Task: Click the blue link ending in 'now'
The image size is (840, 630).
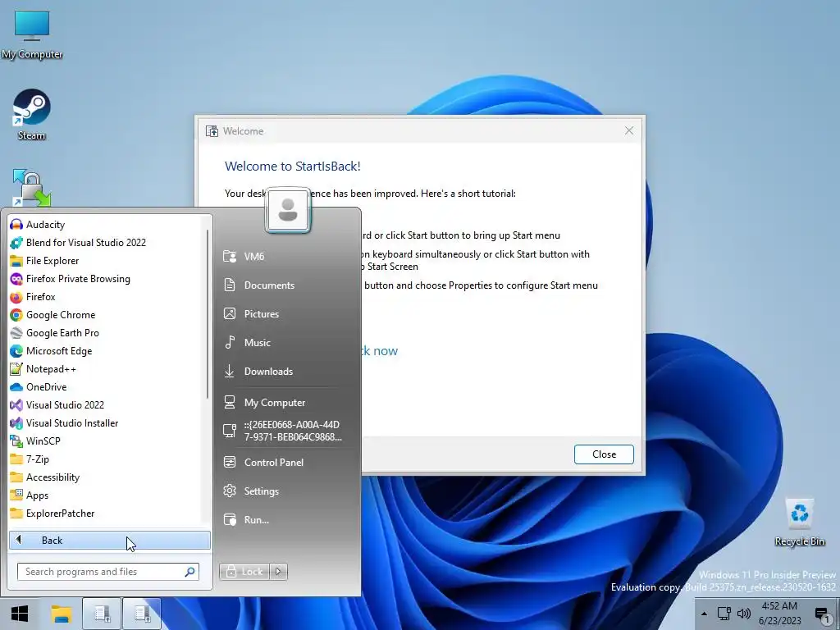Action: pos(380,351)
